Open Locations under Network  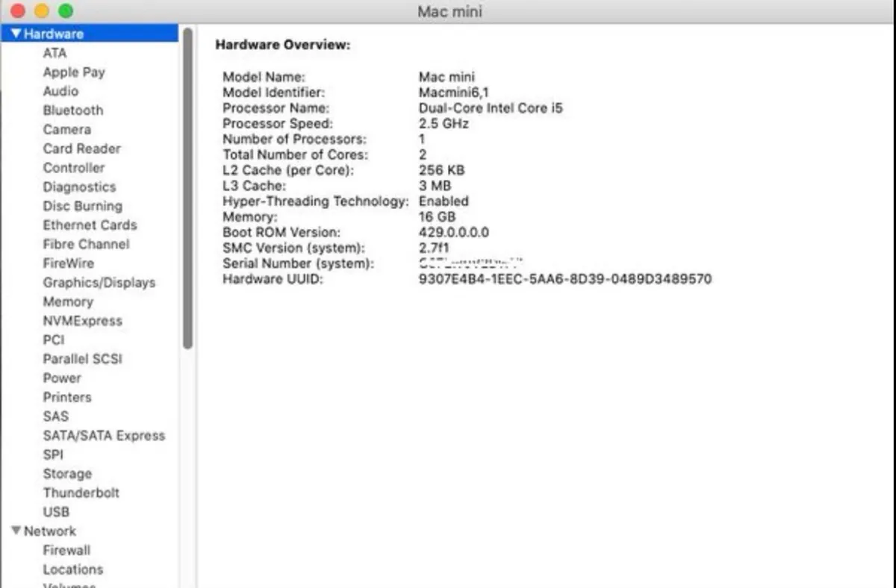[73, 569]
